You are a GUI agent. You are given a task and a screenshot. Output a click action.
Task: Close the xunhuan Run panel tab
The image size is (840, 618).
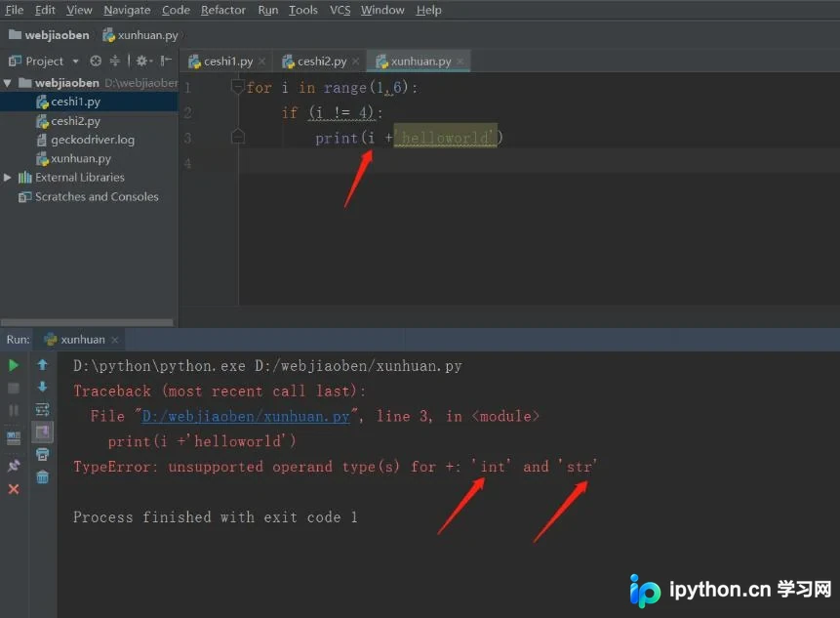115,340
